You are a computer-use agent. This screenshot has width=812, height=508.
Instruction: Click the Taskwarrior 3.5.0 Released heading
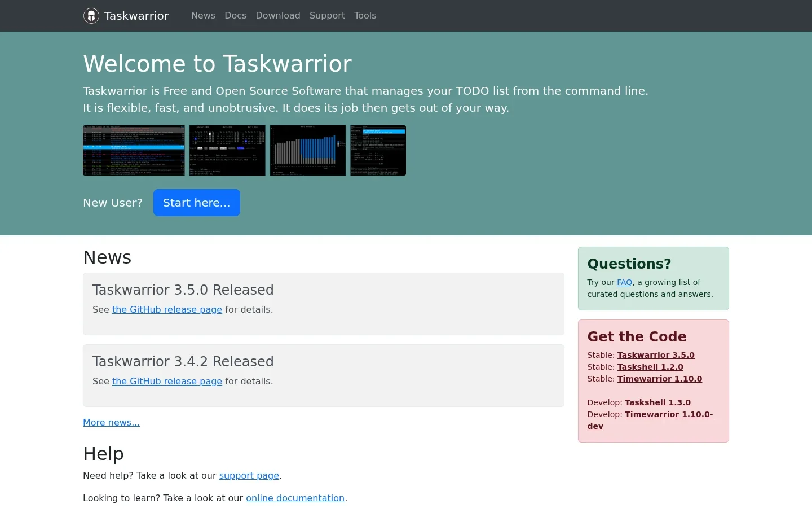[183, 290]
